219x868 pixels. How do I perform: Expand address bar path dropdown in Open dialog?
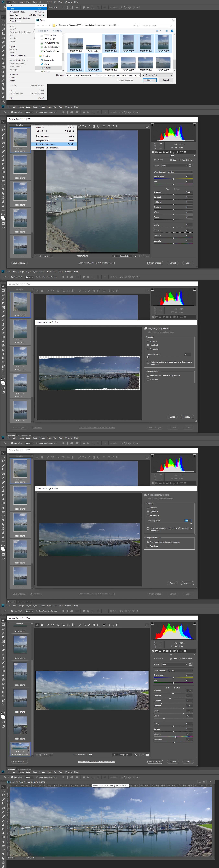tap(134, 25)
